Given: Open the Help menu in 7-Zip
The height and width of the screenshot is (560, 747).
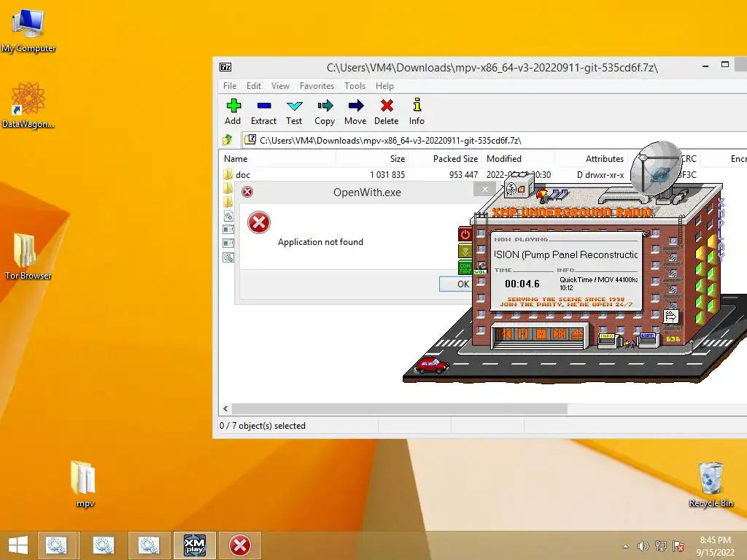Looking at the screenshot, I should (384, 86).
